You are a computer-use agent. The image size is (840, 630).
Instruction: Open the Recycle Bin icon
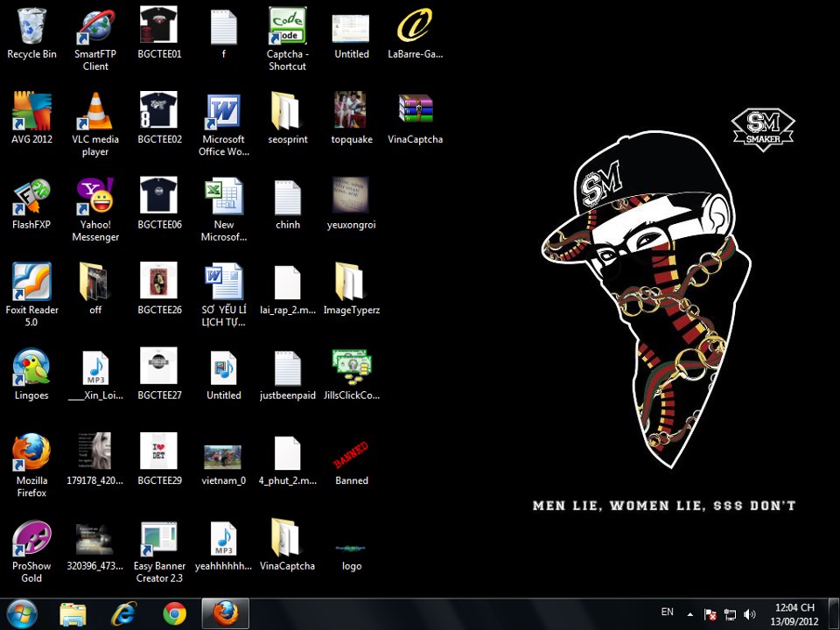(31, 26)
